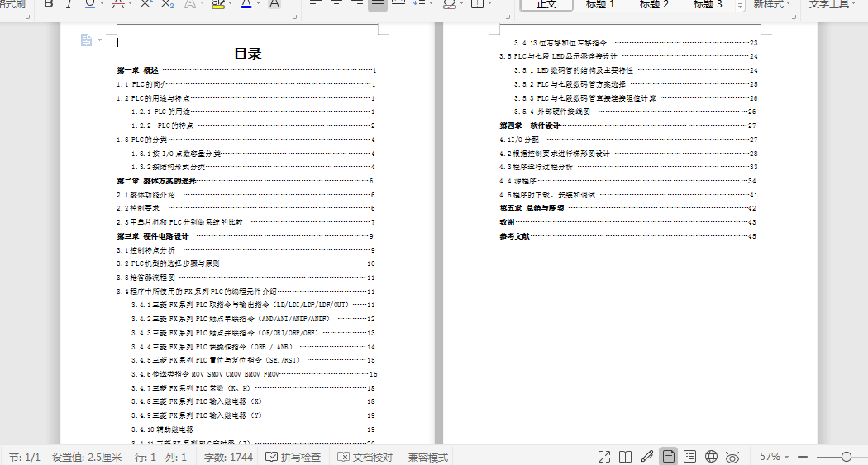Image resolution: width=868 pixels, height=465 pixels.
Task: Toggle bold formatting (B)
Action: click(49, 4)
